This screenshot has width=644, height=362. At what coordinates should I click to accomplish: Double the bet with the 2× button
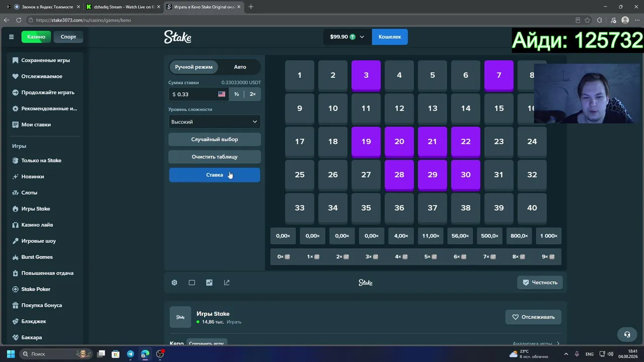pos(253,94)
